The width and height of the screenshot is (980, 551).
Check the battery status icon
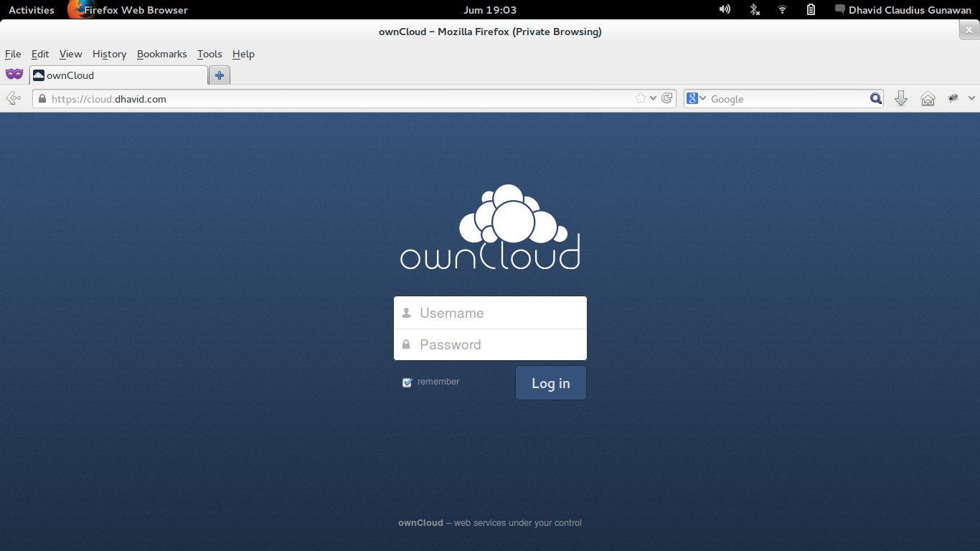pyautogui.click(x=811, y=10)
